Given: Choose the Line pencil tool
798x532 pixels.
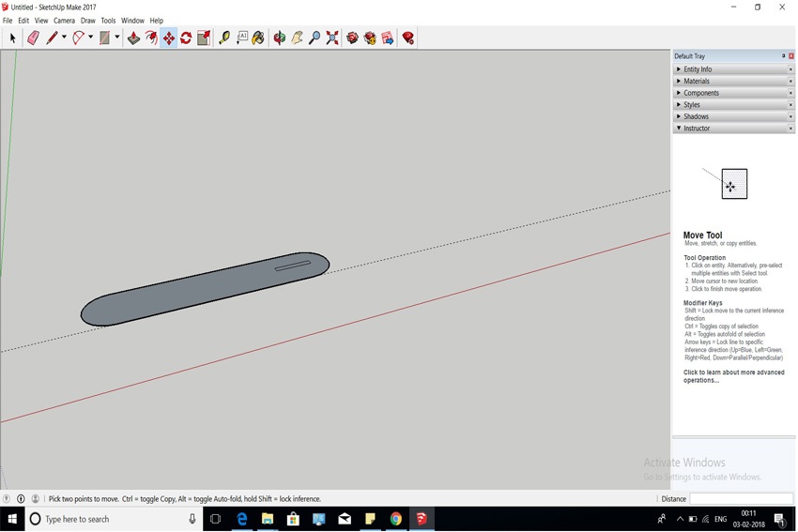Looking at the screenshot, I should pyautogui.click(x=52, y=38).
